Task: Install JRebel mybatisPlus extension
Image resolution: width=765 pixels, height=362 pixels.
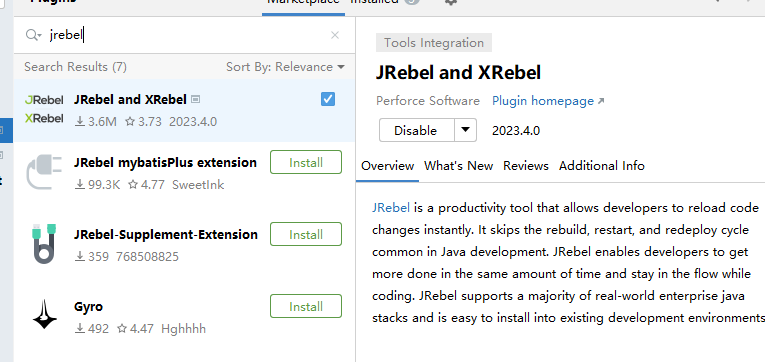Action: pyautogui.click(x=306, y=162)
